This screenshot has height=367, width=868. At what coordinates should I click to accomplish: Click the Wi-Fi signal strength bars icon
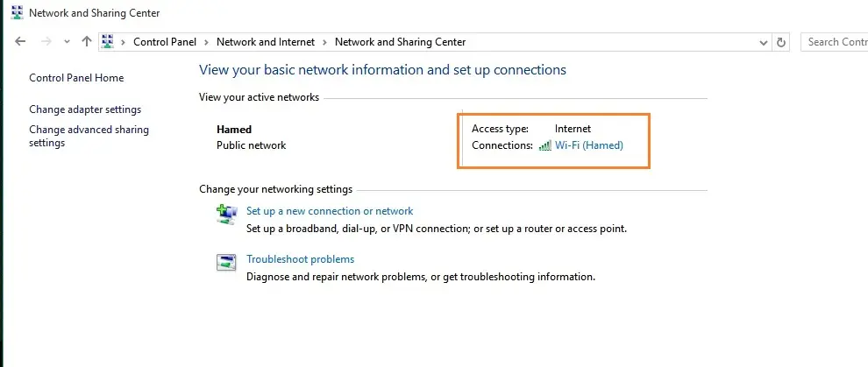(x=544, y=146)
